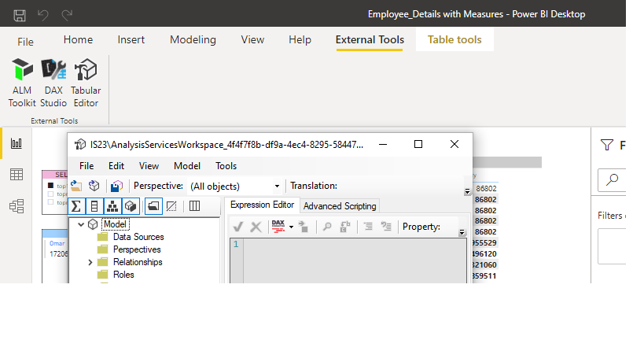Open Power BI Help ribbon tab
The image size is (644, 362).
pos(300,40)
